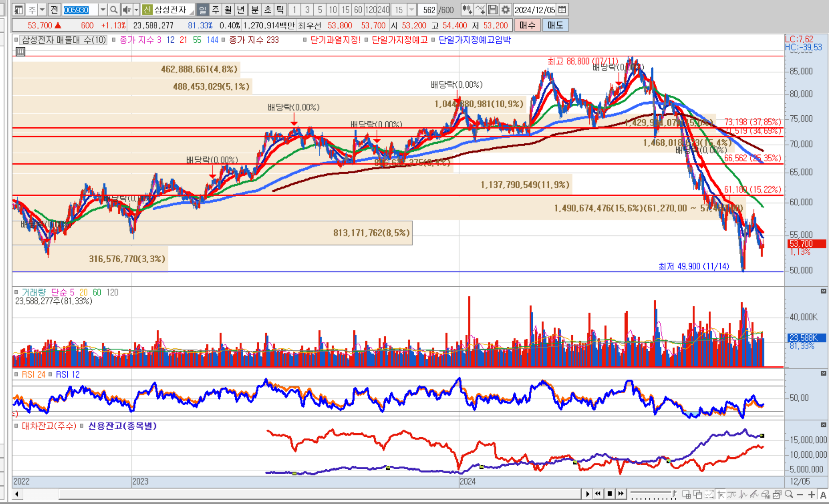Click the add line indicator icon
Image resolution: width=829 pixels, height=504 pixels.
click(x=480, y=9)
